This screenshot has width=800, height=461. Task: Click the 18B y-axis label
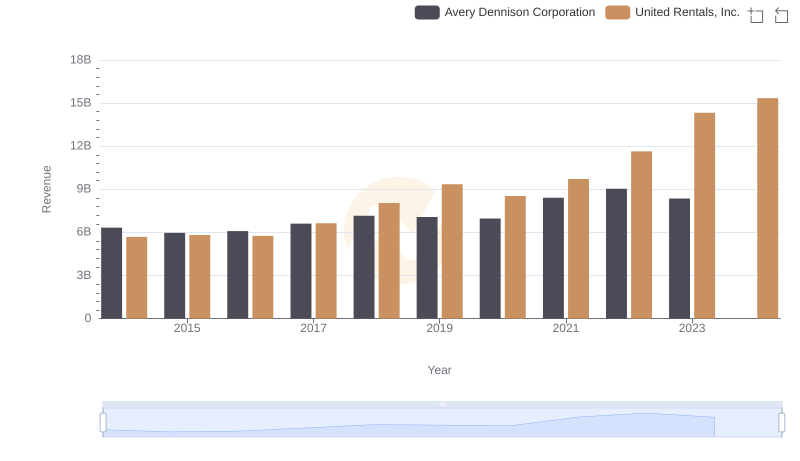pyautogui.click(x=81, y=60)
